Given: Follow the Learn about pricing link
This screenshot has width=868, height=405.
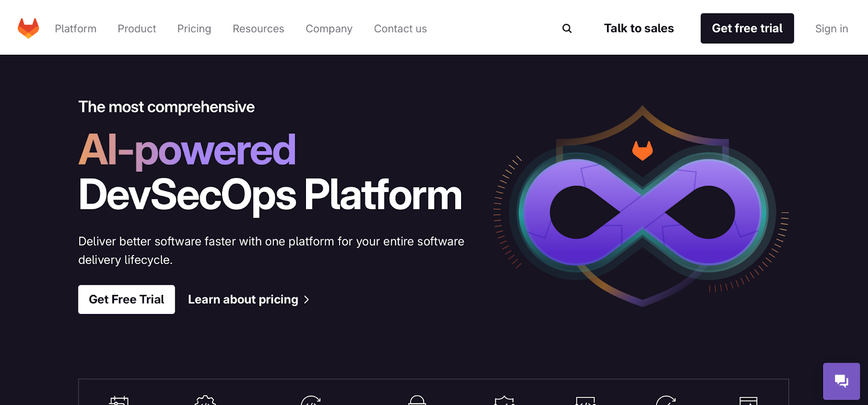Looking at the screenshot, I should [248, 299].
